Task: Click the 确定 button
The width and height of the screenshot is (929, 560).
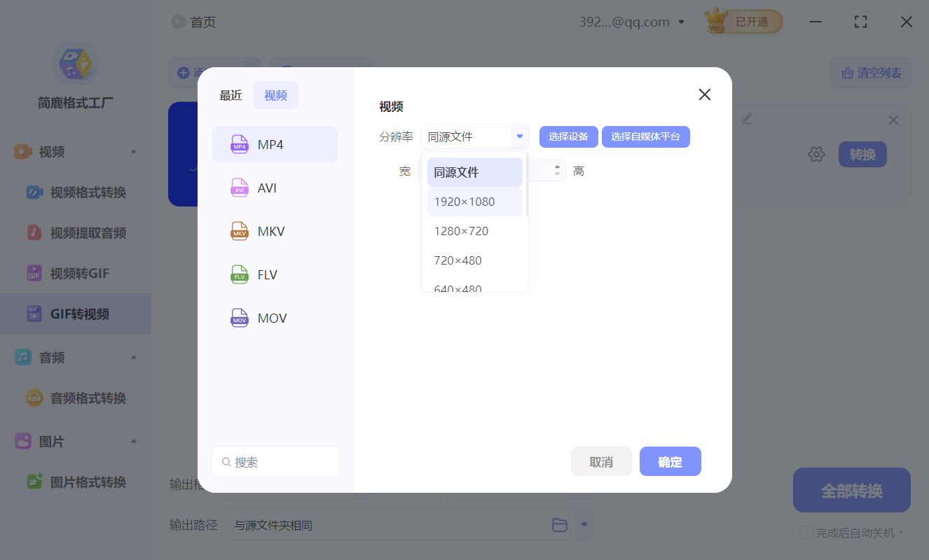Action: tap(670, 462)
